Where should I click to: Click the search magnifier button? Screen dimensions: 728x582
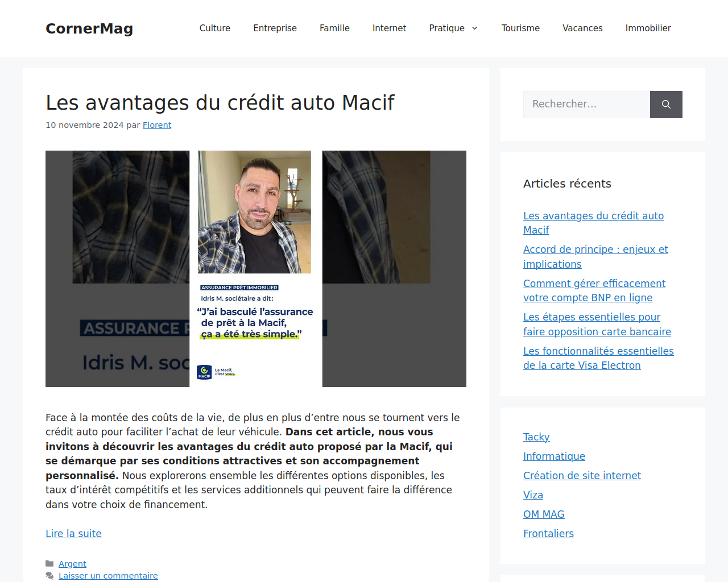point(666,105)
